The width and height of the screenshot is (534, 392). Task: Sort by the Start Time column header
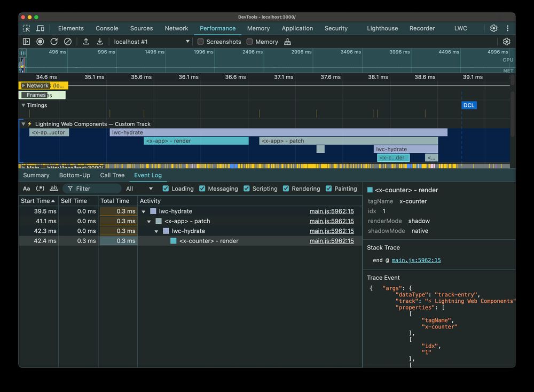click(x=38, y=201)
